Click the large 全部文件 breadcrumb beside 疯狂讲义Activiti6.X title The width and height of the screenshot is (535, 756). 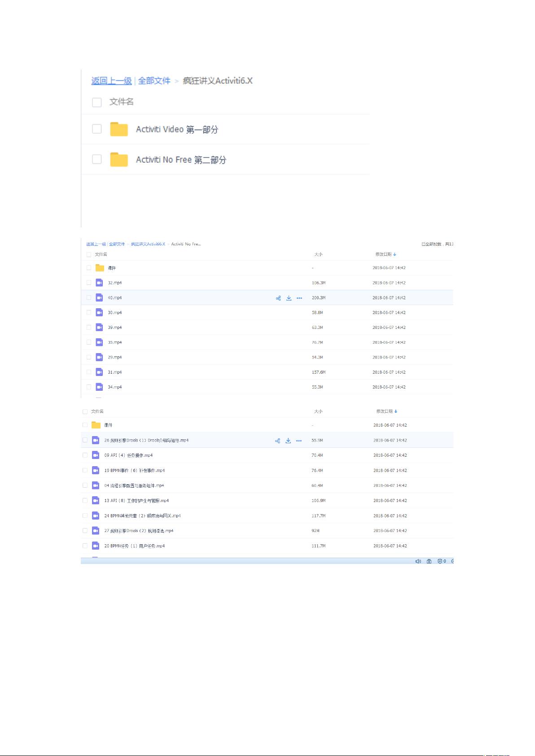click(x=154, y=81)
